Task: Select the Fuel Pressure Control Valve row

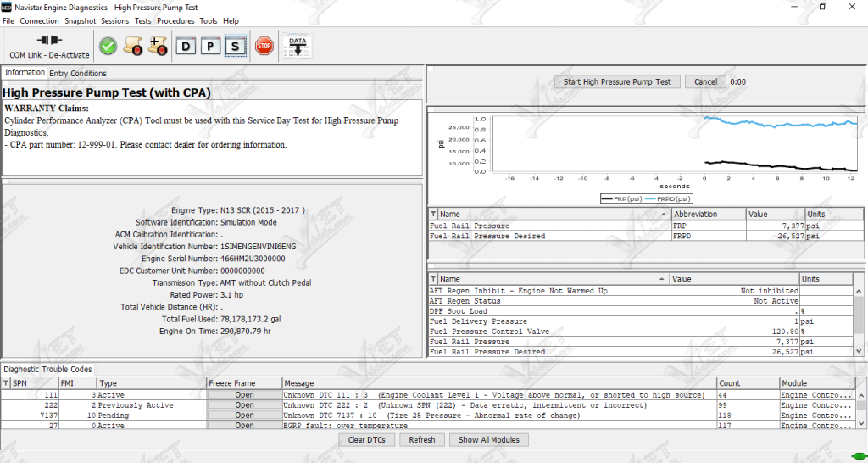Action: point(641,332)
